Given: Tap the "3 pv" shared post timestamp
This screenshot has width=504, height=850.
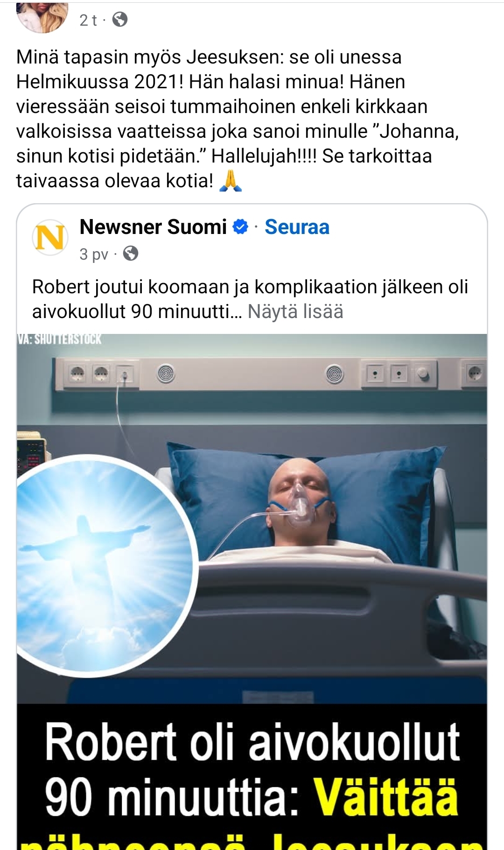Looking at the screenshot, I should click(94, 254).
